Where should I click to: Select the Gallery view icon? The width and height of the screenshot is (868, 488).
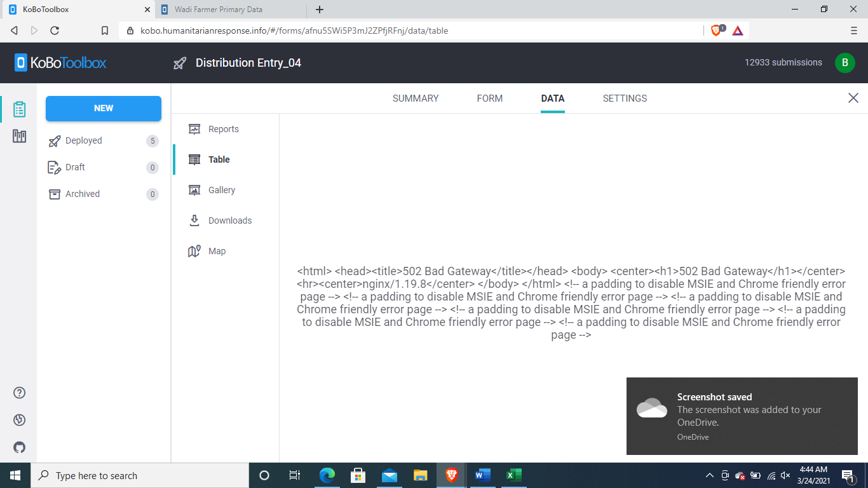pyautogui.click(x=195, y=189)
